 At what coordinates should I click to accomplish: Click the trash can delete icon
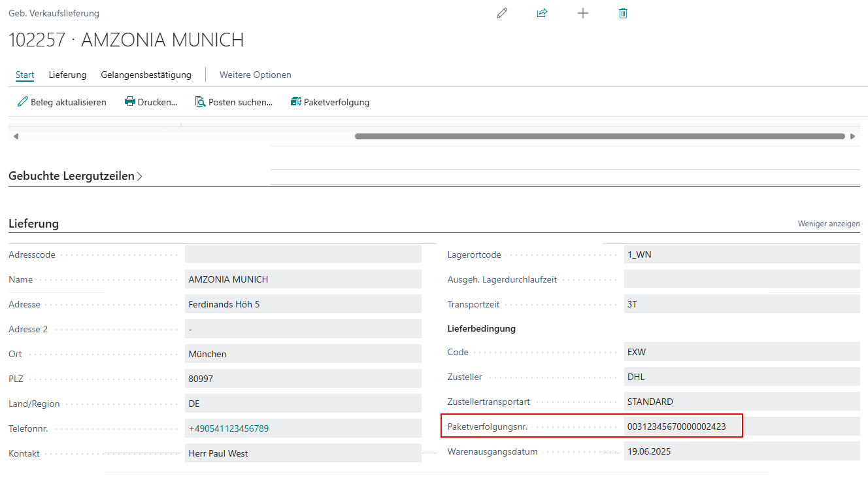(623, 13)
